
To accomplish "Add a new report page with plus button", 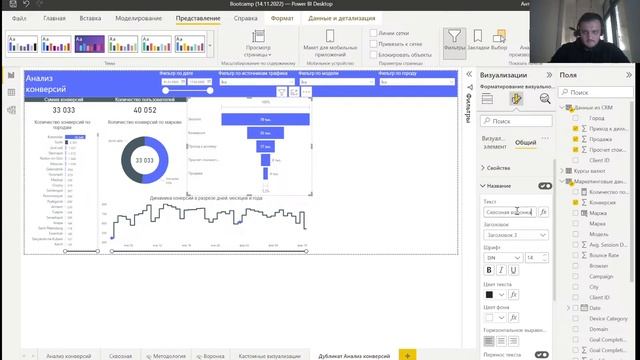I will tap(407, 356).
